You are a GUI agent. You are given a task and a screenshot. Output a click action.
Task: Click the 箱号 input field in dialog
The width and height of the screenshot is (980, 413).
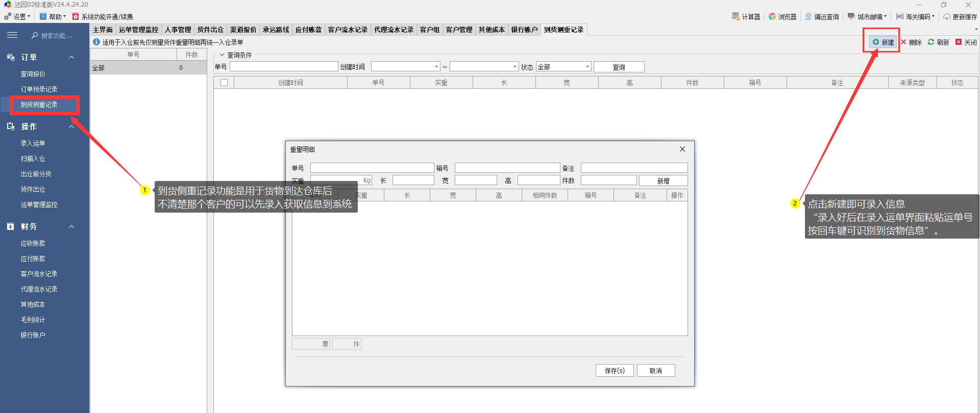pos(507,168)
